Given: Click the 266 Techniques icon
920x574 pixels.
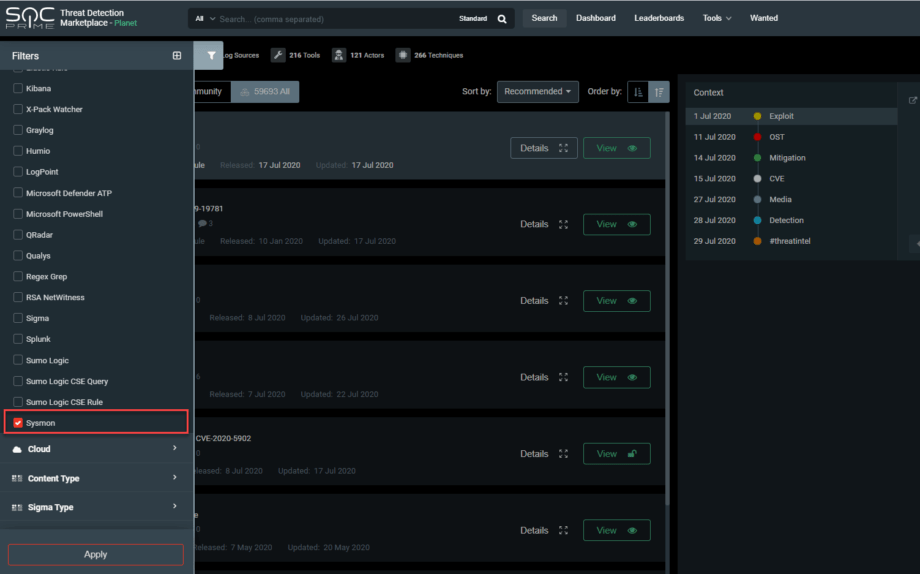Looking at the screenshot, I should pyautogui.click(x=402, y=55).
